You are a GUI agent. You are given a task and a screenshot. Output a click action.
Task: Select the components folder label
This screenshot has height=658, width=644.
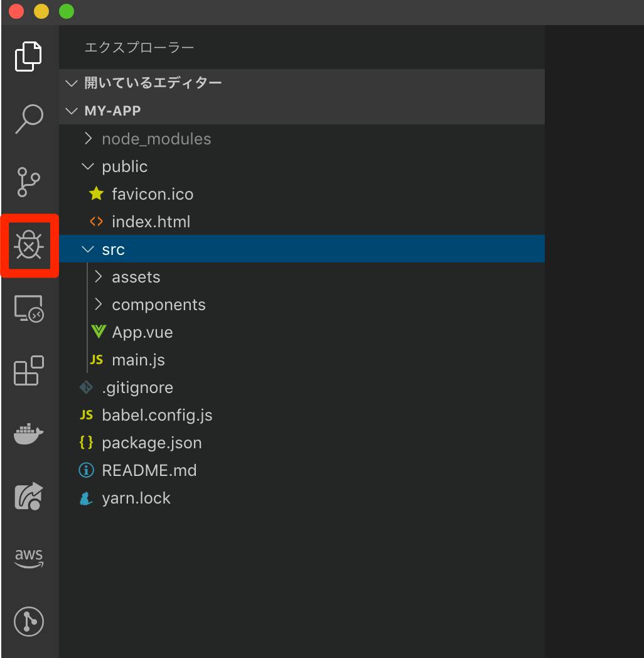(x=159, y=305)
